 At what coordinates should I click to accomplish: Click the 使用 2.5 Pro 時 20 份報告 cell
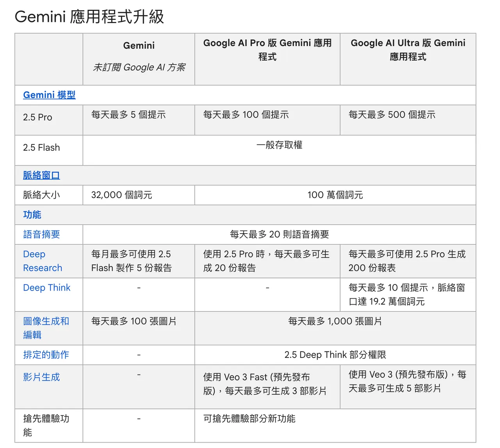pos(266,261)
